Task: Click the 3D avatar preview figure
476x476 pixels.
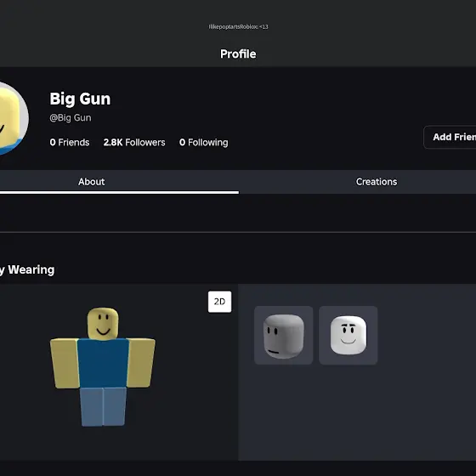Action: (103, 366)
